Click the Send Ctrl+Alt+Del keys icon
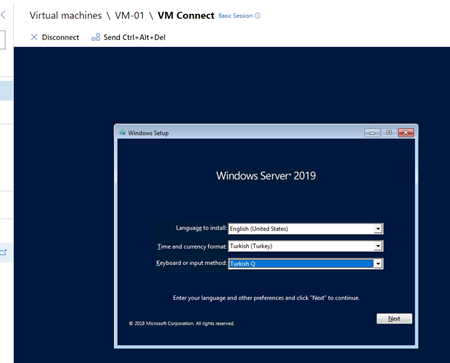The height and width of the screenshot is (363, 450). [96, 37]
